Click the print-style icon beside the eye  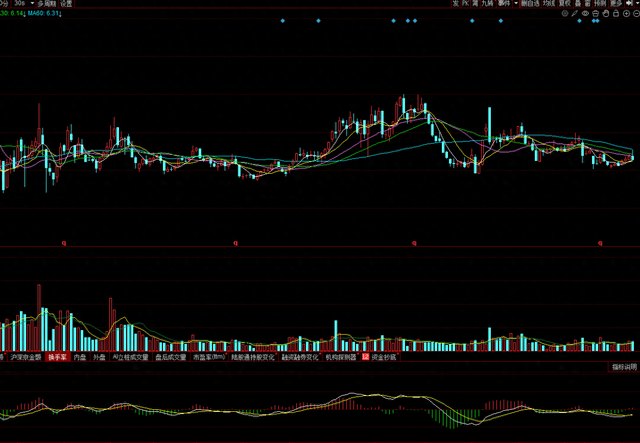click(x=595, y=13)
